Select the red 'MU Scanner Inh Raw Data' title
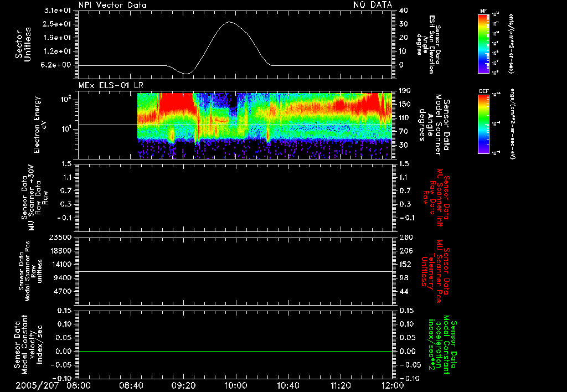The image size is (567, 392). point(435,198)
